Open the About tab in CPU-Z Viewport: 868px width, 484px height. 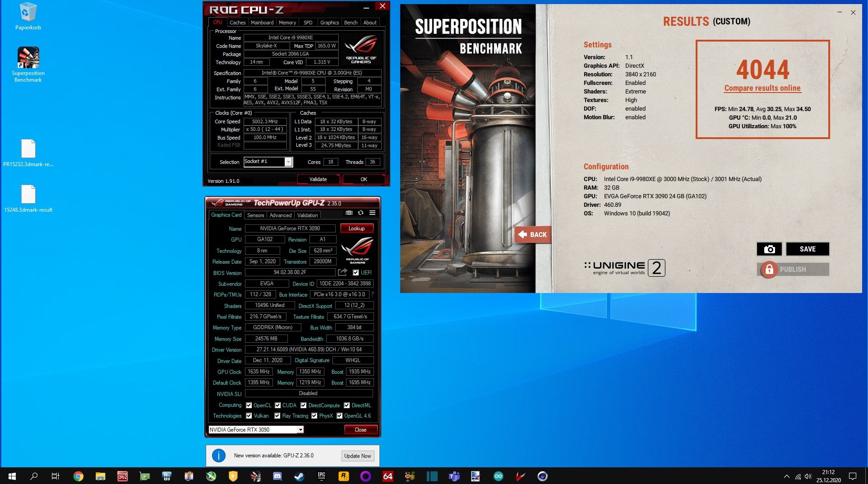[370, 23]
